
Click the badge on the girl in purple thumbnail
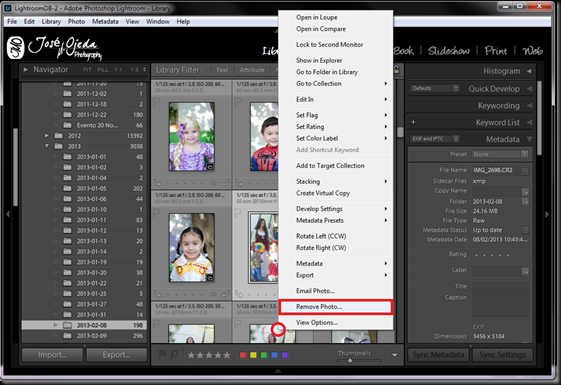(x=210, y=167)
